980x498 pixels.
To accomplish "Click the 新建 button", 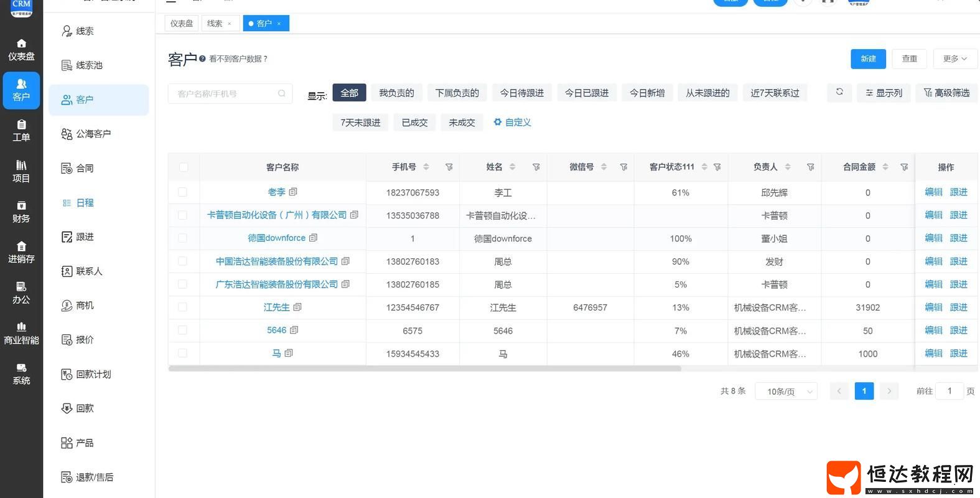I will (869, 59).
